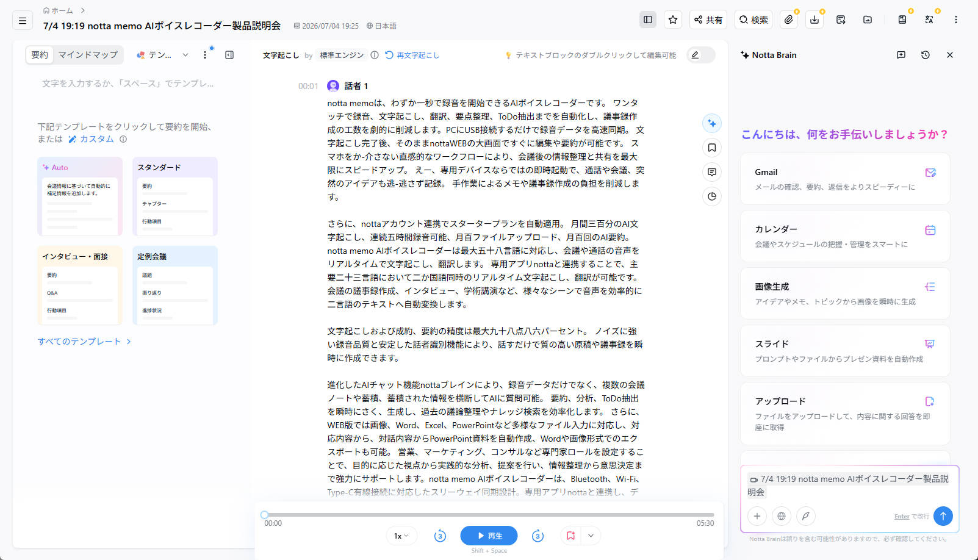
Task: Click the 再生 play button
Action: 489,536
